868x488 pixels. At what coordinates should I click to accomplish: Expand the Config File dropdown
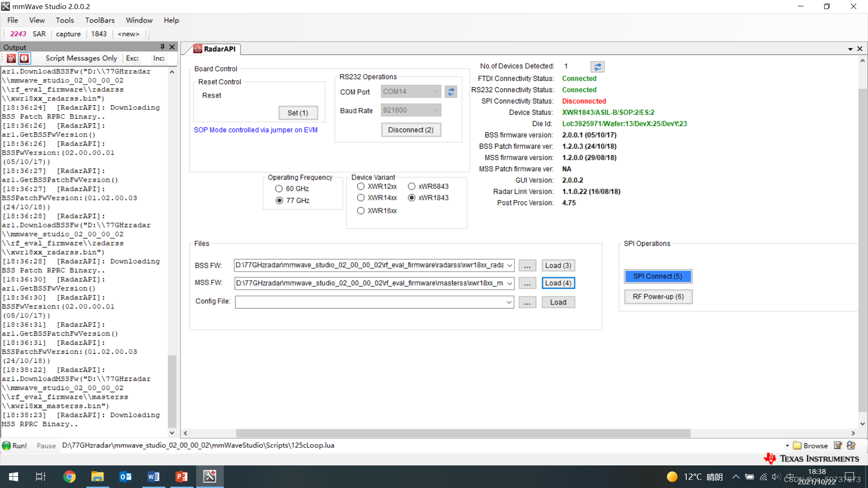point(509,302)
